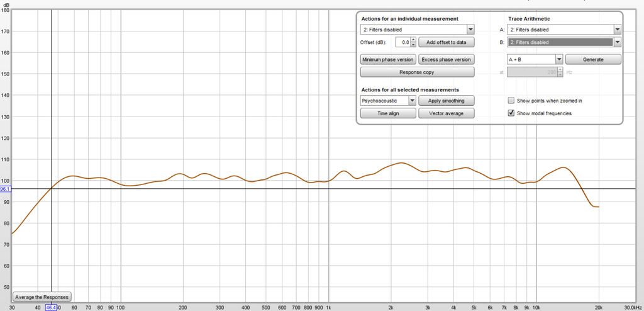644x311 pixels.
Task: Open the Trace Arithmetic B dropdown
Action: [564, 42]
